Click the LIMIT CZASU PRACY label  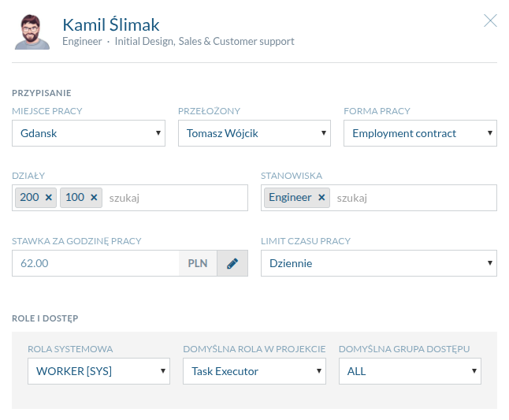pyautogui.click(x=306, y=241)
